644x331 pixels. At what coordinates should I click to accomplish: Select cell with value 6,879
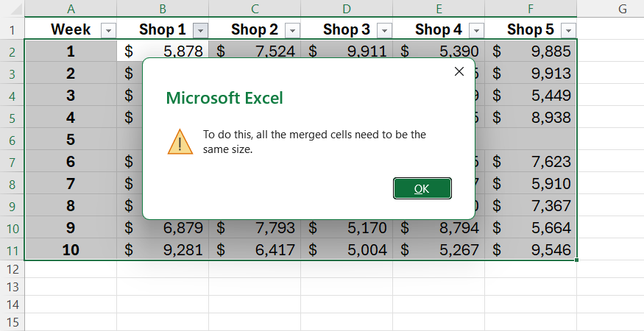click(x=163, y=228)
